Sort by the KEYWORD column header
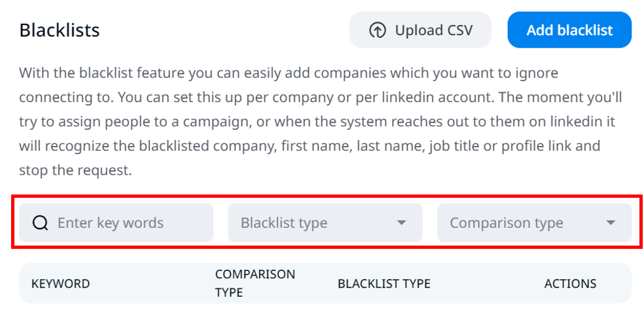Screen dimensions: 644x315 pos(60,284)
